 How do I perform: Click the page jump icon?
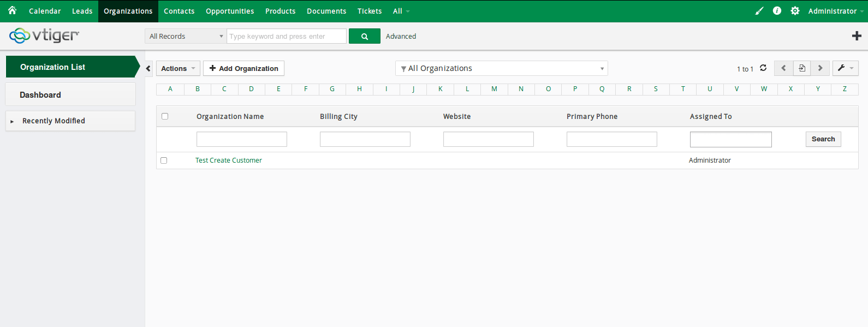point(802,68)
